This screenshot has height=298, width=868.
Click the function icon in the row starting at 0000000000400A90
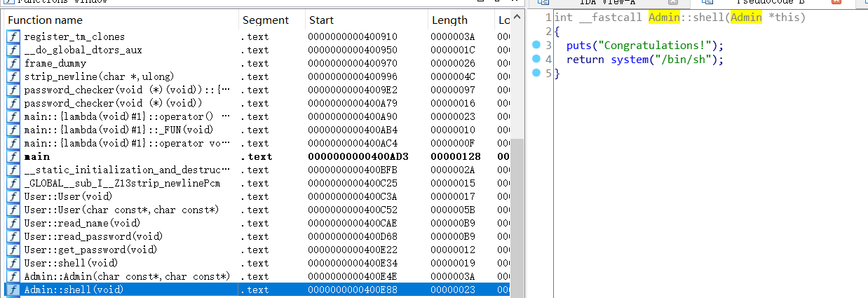pos(13,116)
